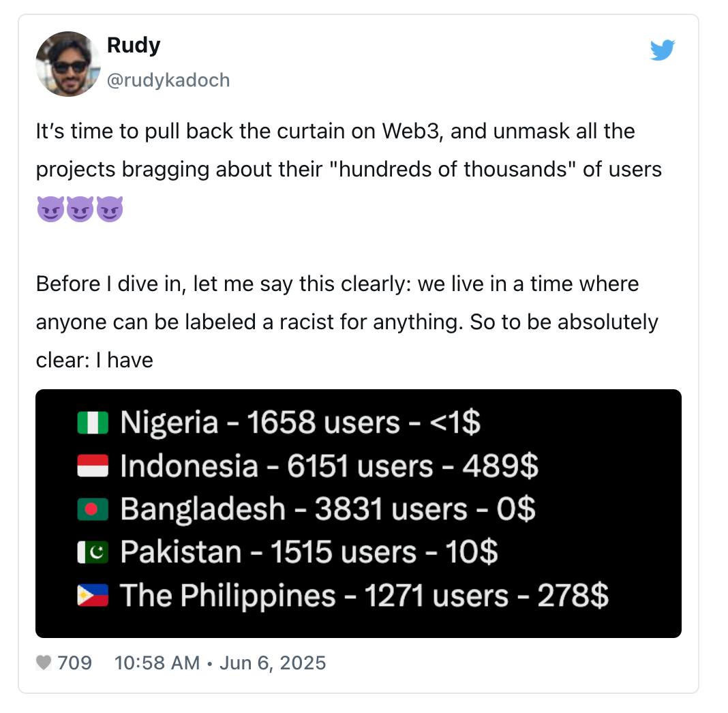
Task: Click the Nigeria flag icon
Action: [93, 423]
